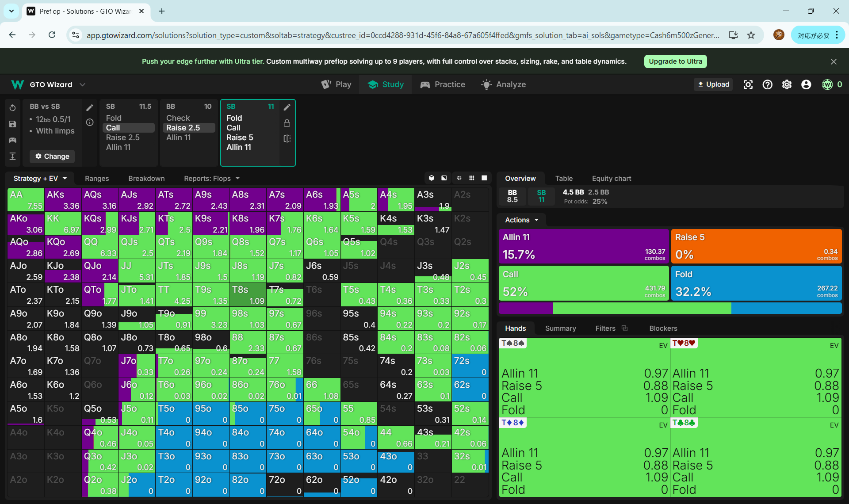849x504 pixels.
Task: Select the AKs hand cell in matrix
Action: [63, 200]
